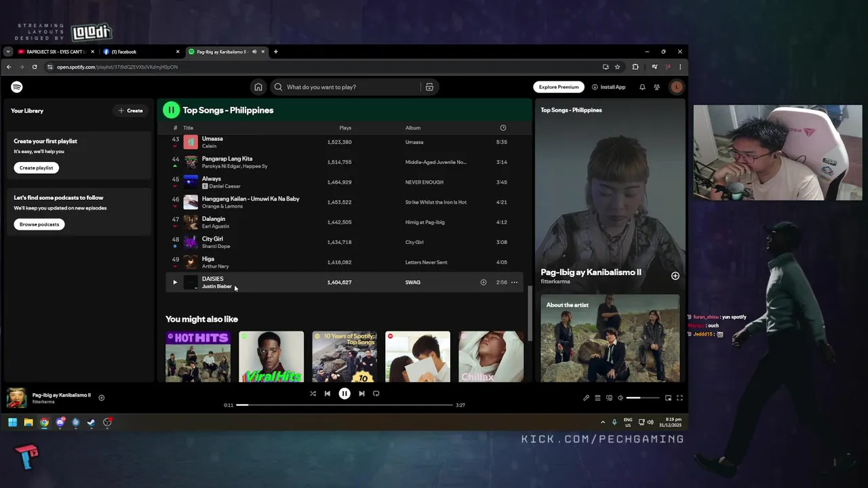Screen dimensions: 868x488
Task: Select Hanggang Kailan - Umuwi Ka Na Baby
Action: tap(344, 202)
